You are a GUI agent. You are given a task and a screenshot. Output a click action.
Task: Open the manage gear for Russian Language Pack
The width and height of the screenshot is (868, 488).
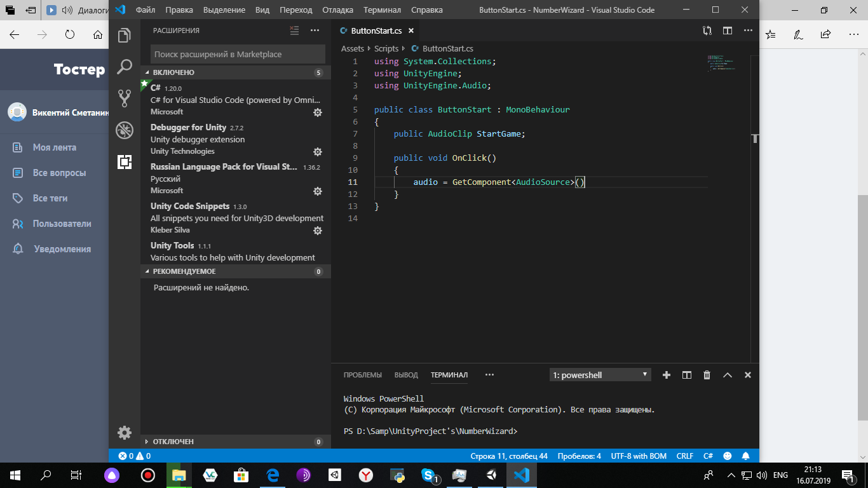click(x=318, y=191)
